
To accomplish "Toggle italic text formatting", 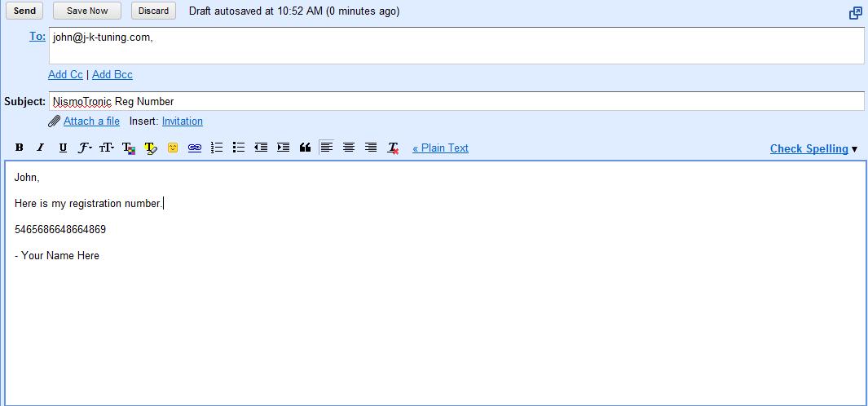I will pyautogui.click(x=40, y=148).
